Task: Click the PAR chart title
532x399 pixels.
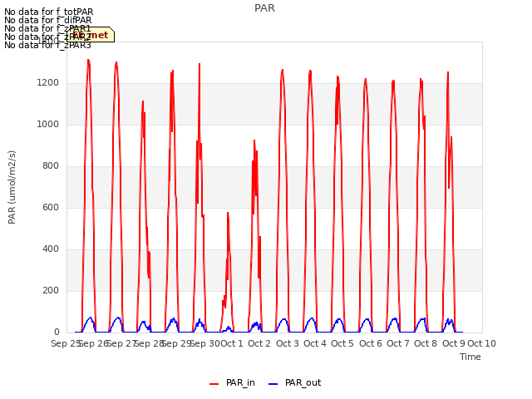Action: pyautogui.click(x=264, y=8)
